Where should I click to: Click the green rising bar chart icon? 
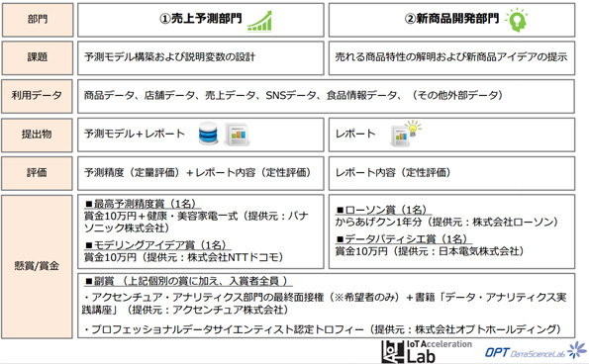pyautogui.click(x=259, y=21)
